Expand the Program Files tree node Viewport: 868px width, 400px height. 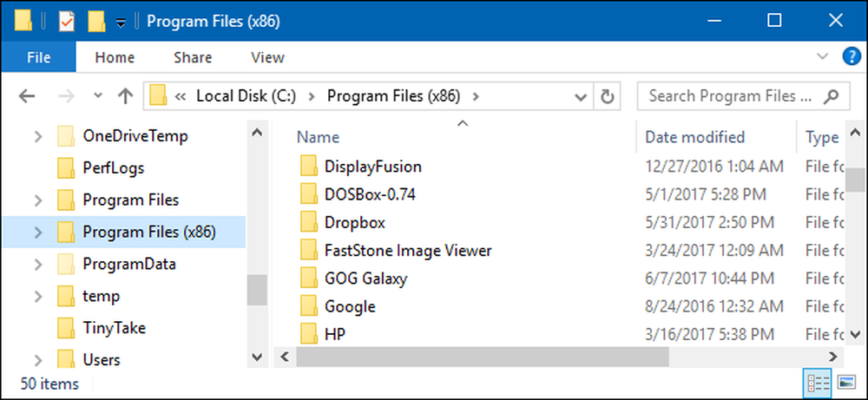point(38,200)
